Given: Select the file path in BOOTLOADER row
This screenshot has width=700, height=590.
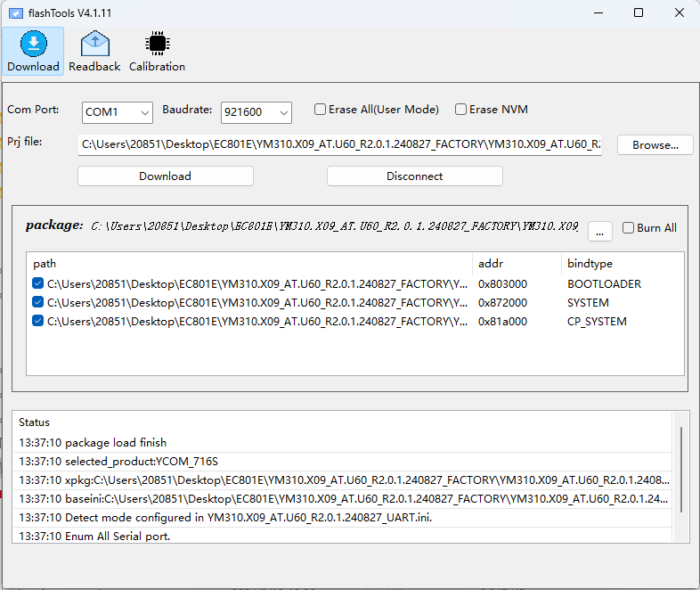Looking at the screenshot, I should click(257, 284).
